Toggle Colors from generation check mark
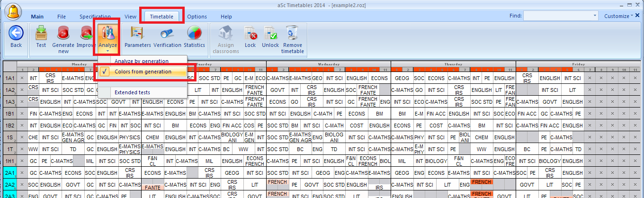Viewport: 644px width, 198px height. pos(105,72)
